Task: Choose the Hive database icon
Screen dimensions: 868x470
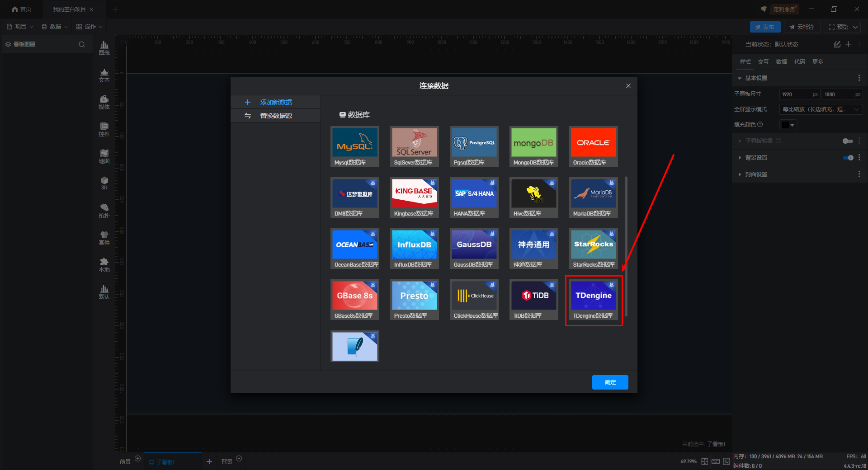Action: point(534,197)
